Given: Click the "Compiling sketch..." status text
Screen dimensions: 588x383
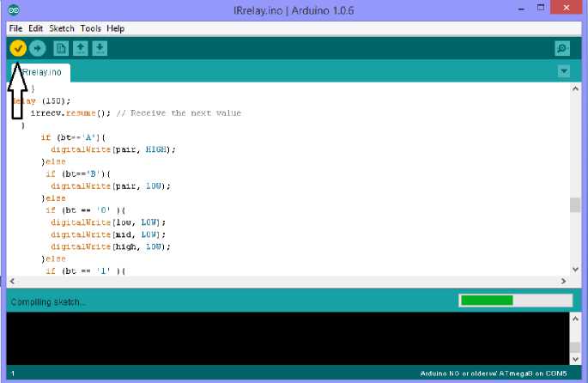Looking at the screenshot, I should [x=47, y=302].
